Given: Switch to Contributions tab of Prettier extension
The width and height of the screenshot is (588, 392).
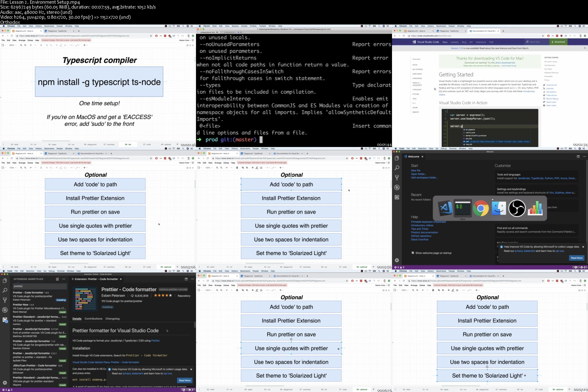Looking at the screenshot, I should point(93,318).
